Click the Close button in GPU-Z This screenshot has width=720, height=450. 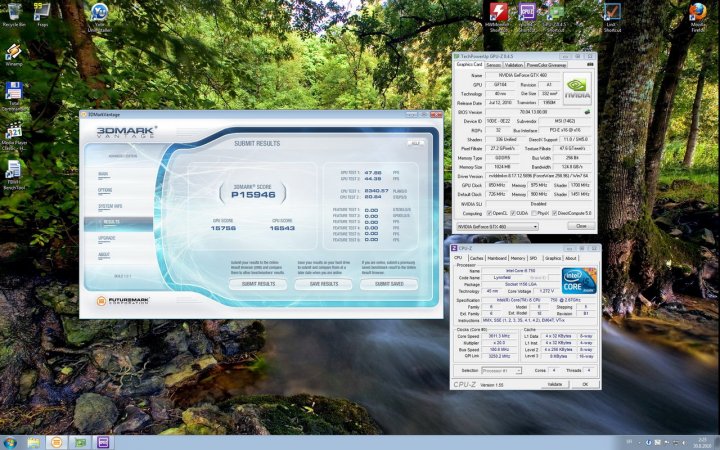(581, 226)
